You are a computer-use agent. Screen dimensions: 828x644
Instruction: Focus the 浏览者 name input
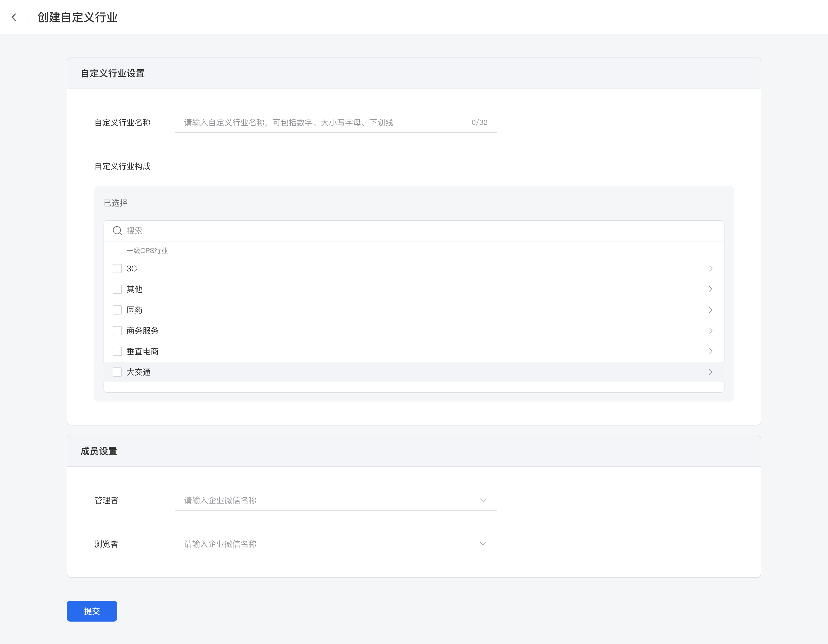pyautogui.click(x=336, y=544)
